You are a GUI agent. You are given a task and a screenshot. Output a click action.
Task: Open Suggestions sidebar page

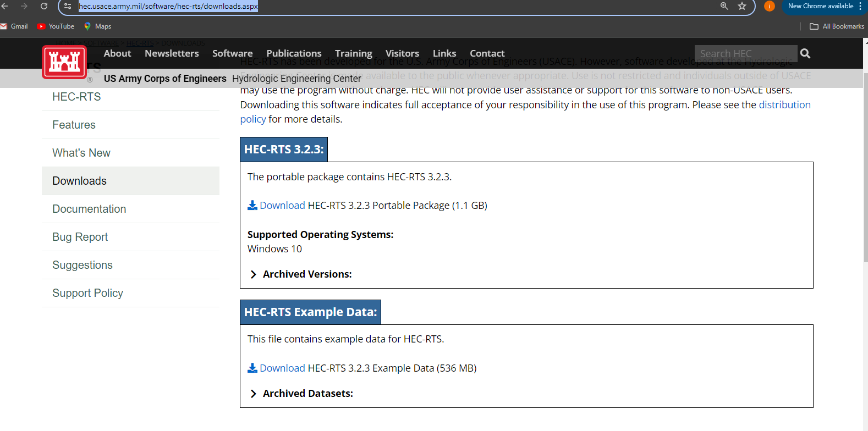tap(130, 265)
